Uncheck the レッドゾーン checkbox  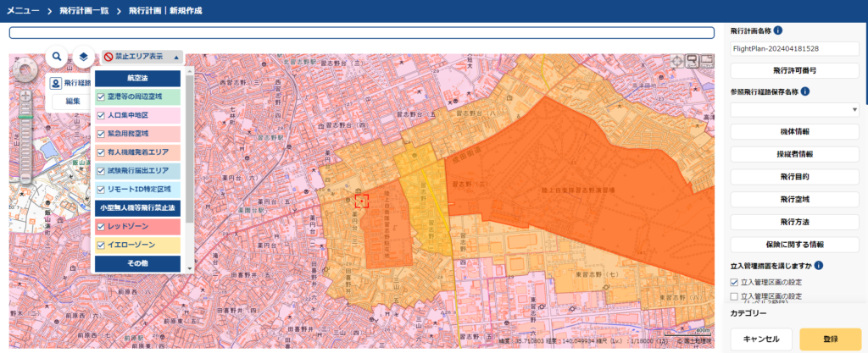point(101,227)
